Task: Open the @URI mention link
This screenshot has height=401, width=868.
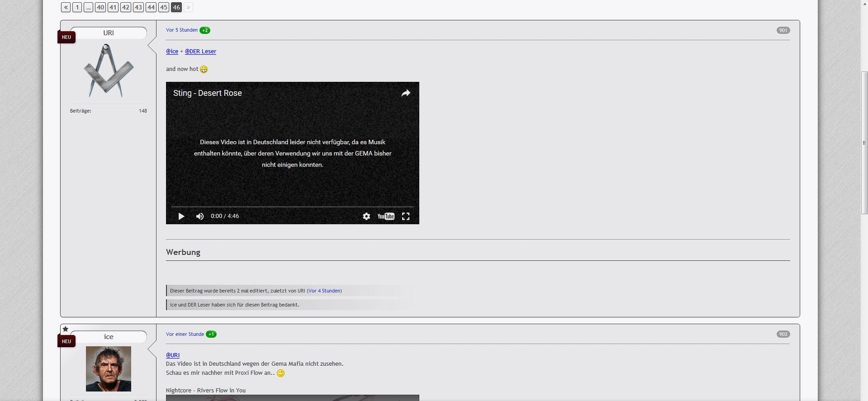Action: click(x=173, y=355)
